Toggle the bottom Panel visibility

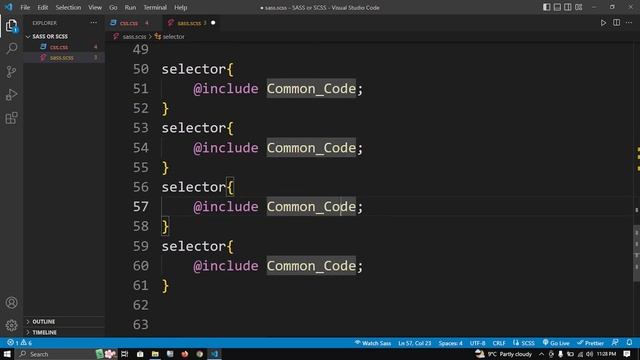pyautogui.click(x=557, y=7)
